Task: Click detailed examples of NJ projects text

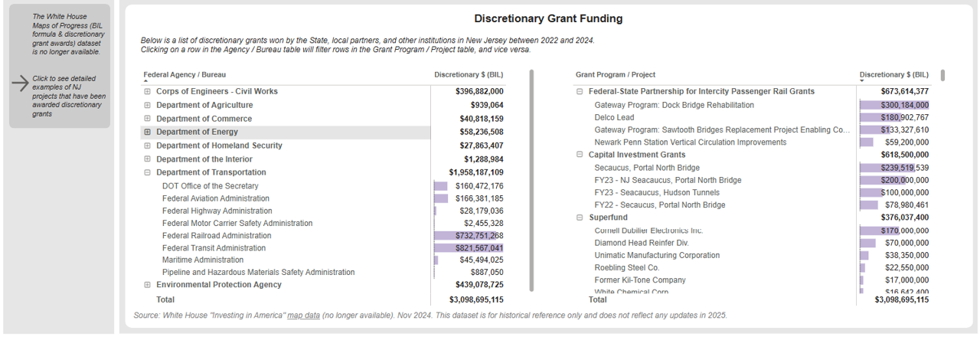Action: (x=69, y=96)
